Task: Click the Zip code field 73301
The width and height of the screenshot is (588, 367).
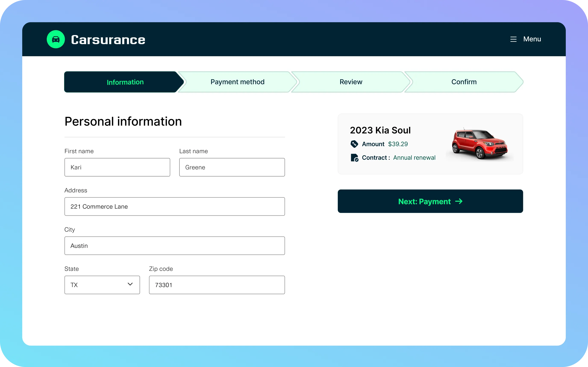Action: pyautogui.click(x=217, y=285)
